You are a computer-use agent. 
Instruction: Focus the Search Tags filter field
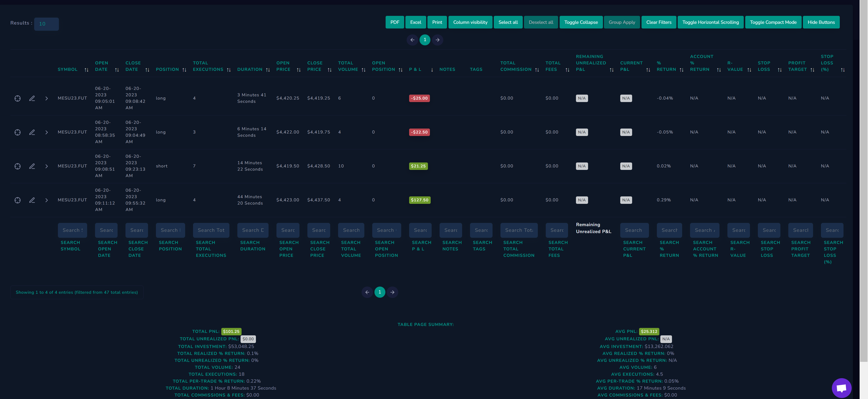[481, 230]
